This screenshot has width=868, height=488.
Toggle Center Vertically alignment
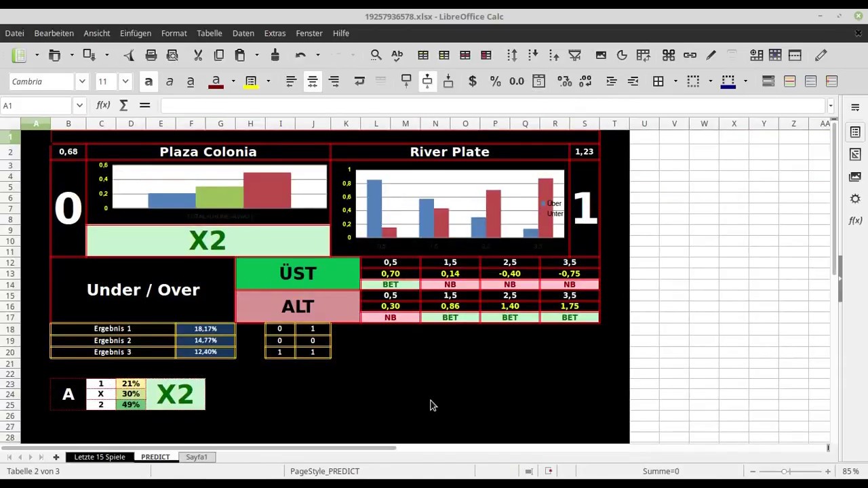click(x=427, y=81)
